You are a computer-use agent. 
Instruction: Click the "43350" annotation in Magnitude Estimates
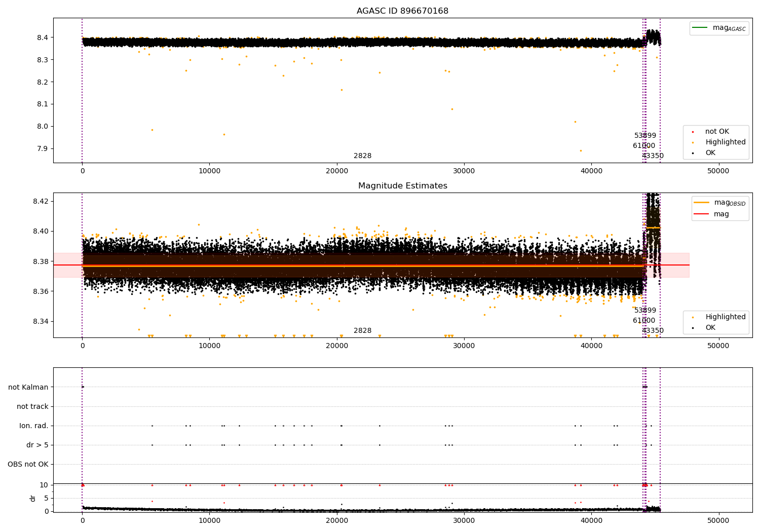[653, 331]
